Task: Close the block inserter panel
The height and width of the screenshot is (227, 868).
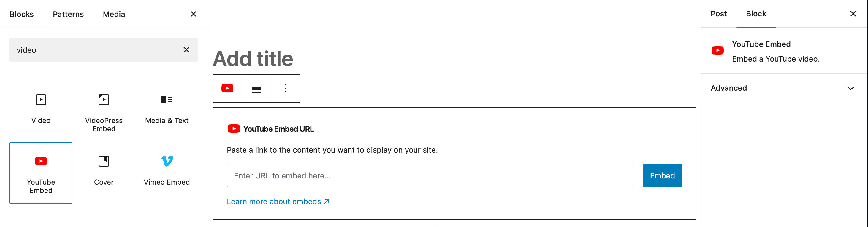Action: pyautogui.click(x=194, y=14)
